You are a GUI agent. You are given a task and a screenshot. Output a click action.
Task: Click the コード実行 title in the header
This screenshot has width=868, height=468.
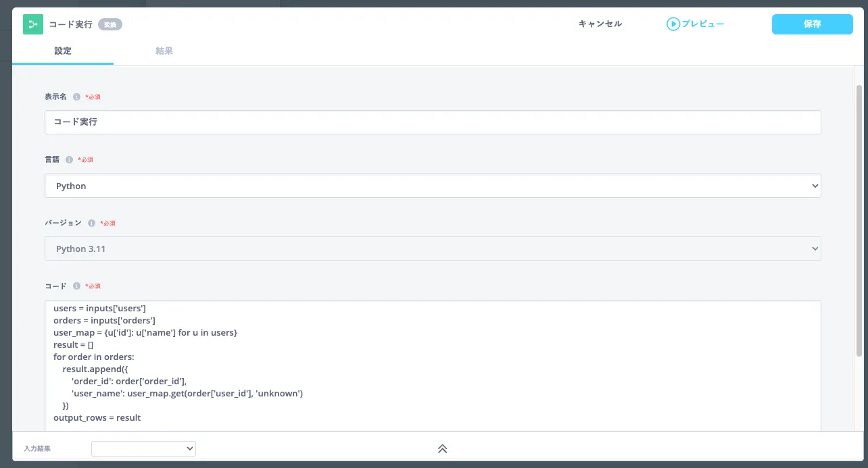70,23
